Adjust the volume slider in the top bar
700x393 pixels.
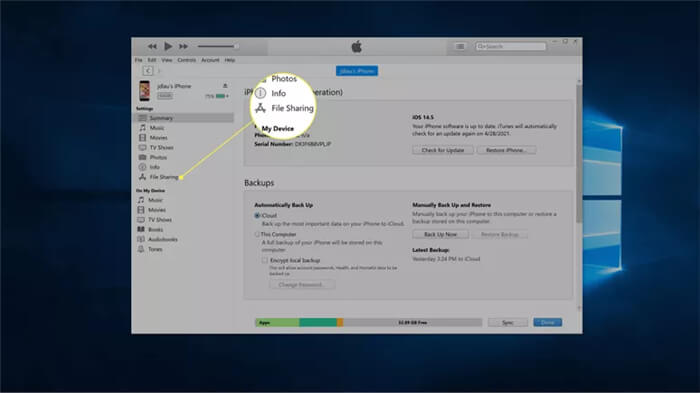point(218,46)
